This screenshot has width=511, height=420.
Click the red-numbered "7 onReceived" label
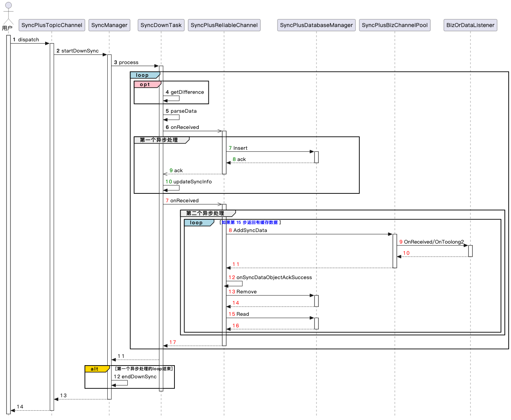coord(182,201)
